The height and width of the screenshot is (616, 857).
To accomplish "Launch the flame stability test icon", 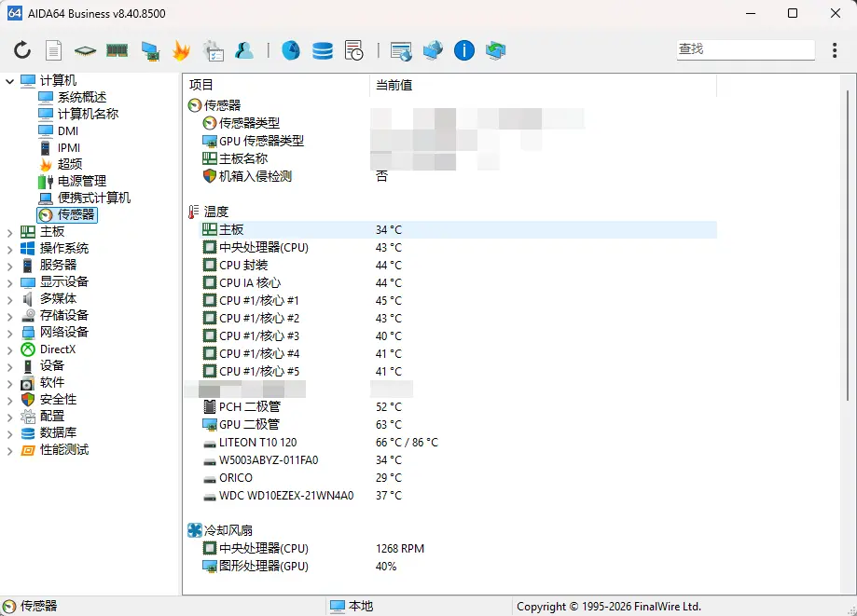I will coord(181,50).
